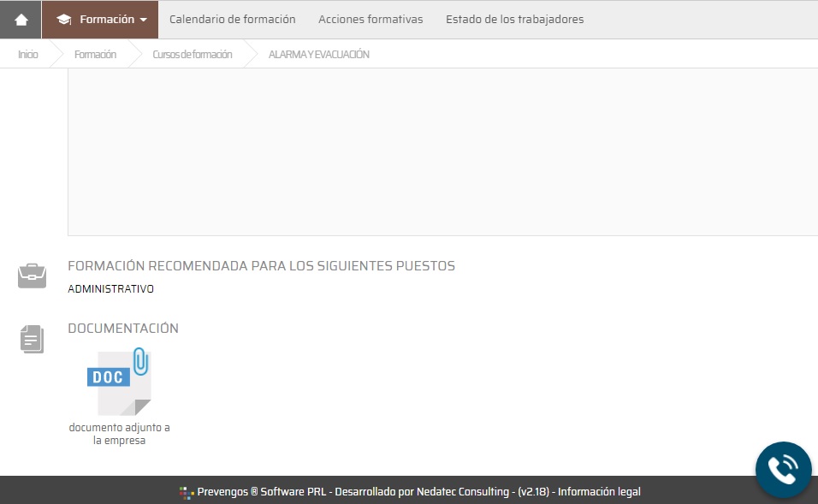Click the graduation cap icon beside Formación
The image size is (818, 504).
coord(64,20)
